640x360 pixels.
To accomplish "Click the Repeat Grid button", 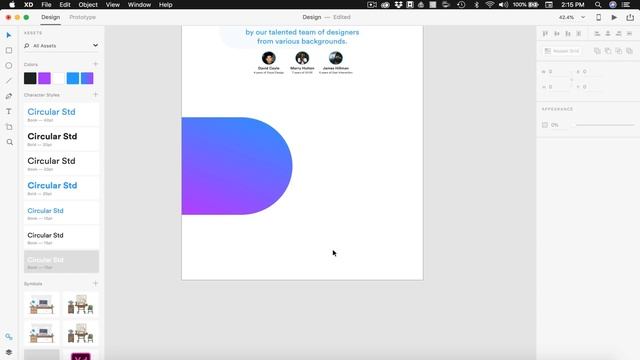I will 562,51.
